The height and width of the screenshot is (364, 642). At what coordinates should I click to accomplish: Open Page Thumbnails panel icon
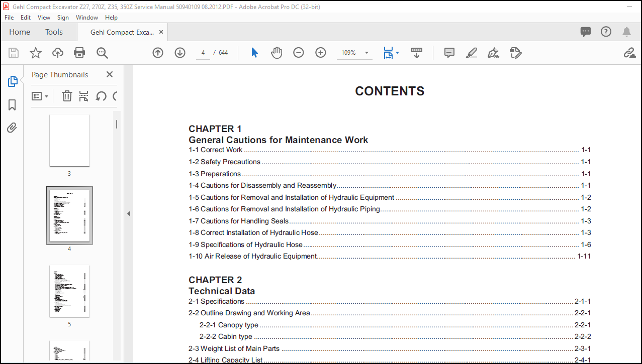click(x=13, y=81)
